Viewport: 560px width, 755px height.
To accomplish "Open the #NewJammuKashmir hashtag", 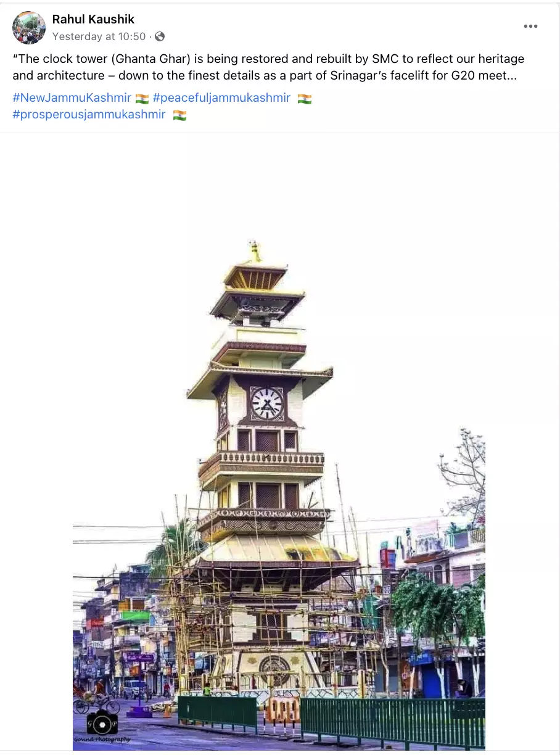I will [x=72, y=98].
